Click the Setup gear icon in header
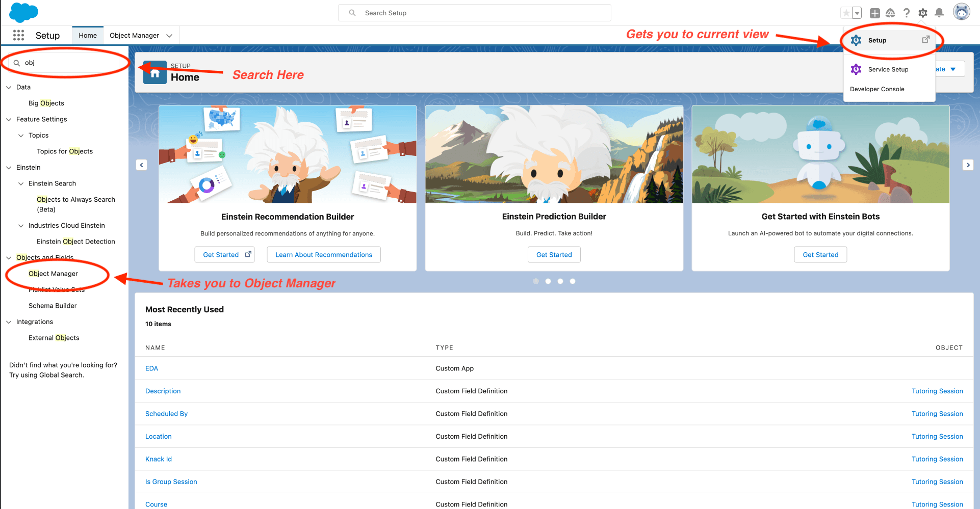Viewport: 980px width, 509px height. click(923, 12)
